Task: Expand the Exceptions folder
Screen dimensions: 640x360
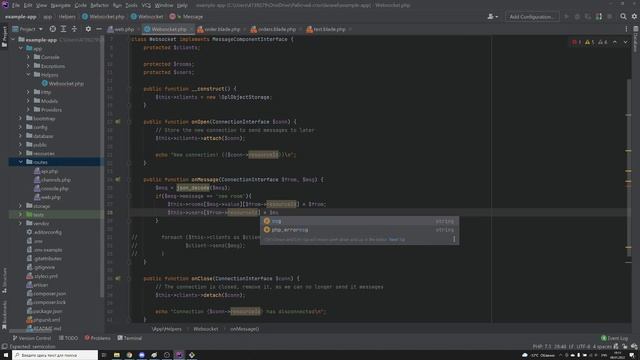Action: 29,66
